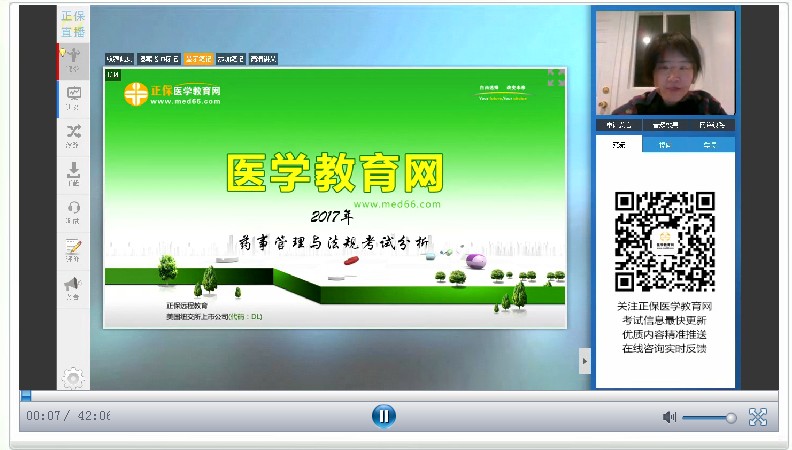Click the download arrow icon in the sidebar
The width and height of the screenshot is (792, 450).
click(x=73, y=173)
